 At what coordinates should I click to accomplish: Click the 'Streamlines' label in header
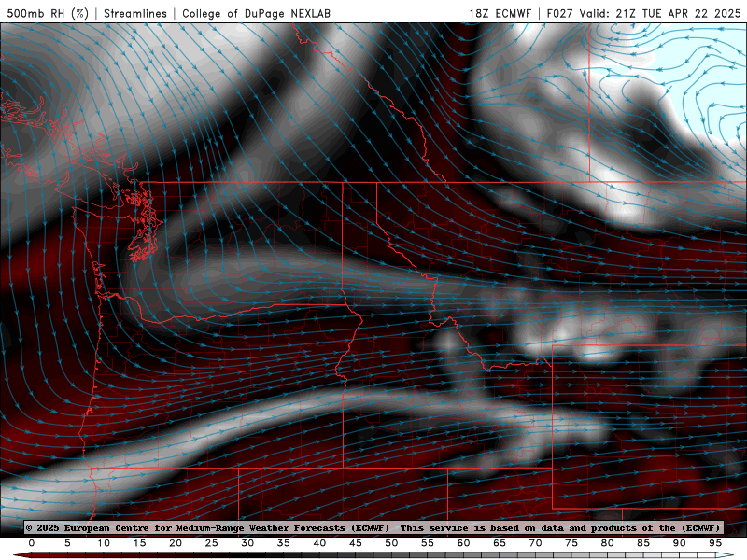tap(135, 13)
